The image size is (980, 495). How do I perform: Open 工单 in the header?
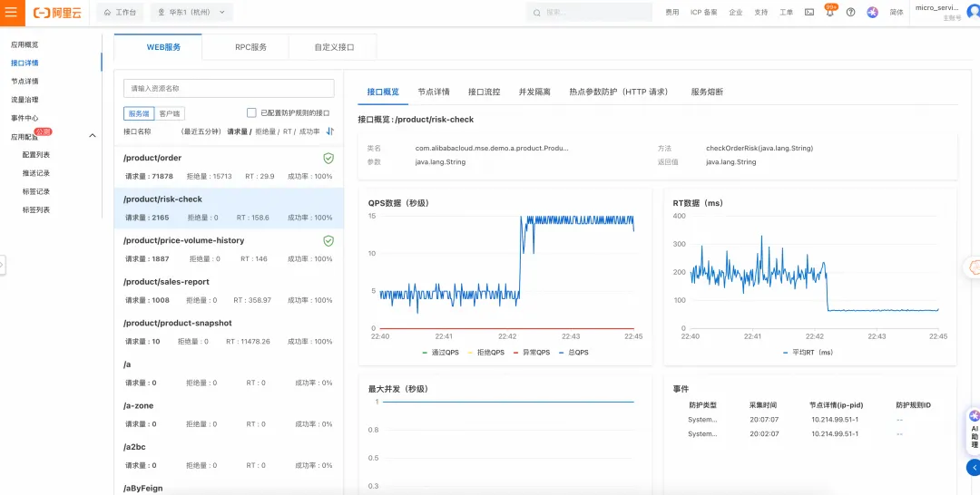(786, 13)
